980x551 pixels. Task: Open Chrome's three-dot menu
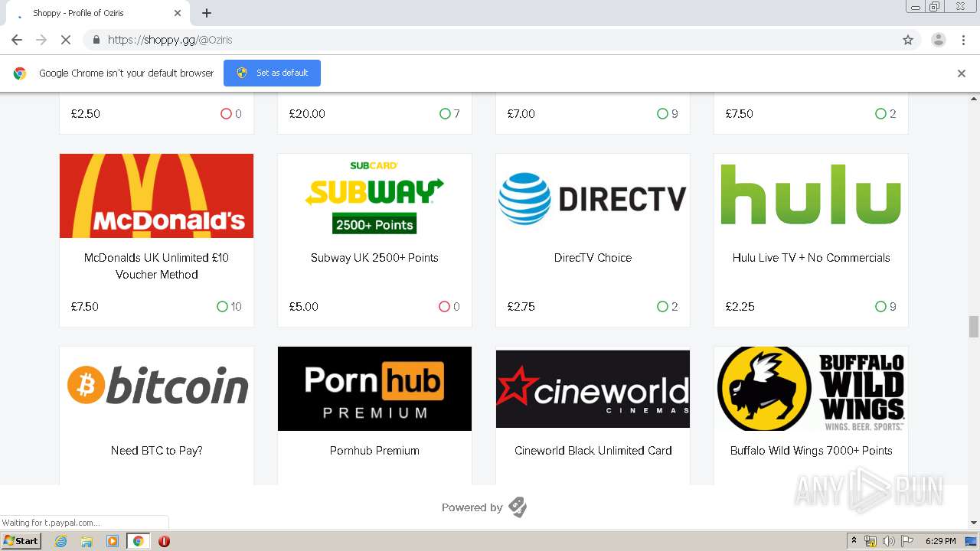pyautogui.click(x=963, y=40)
